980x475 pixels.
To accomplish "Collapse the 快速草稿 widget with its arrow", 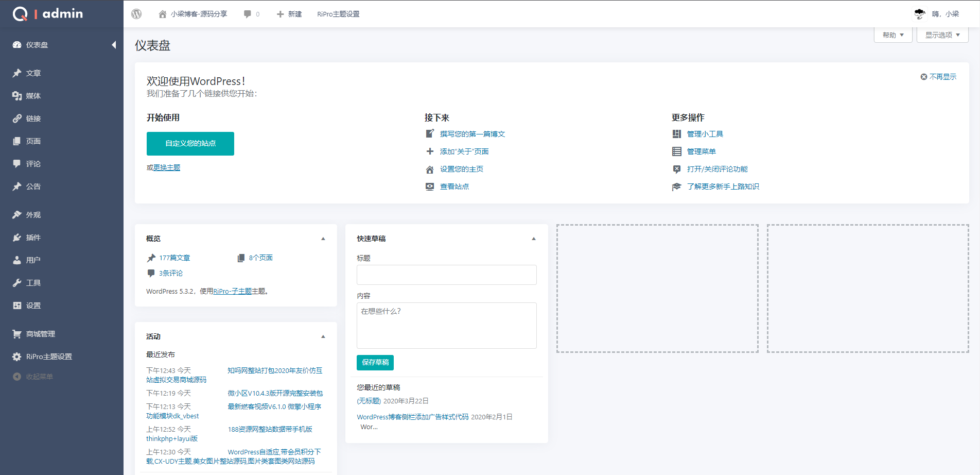I will coord(534,239).
